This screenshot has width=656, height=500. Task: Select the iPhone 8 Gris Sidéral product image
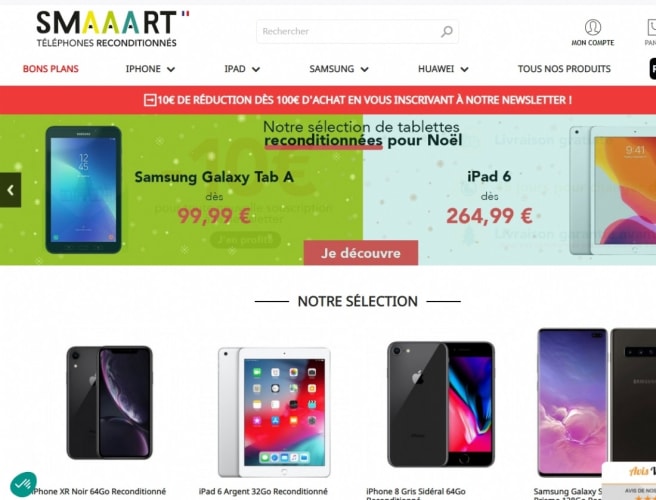(441, 404)
